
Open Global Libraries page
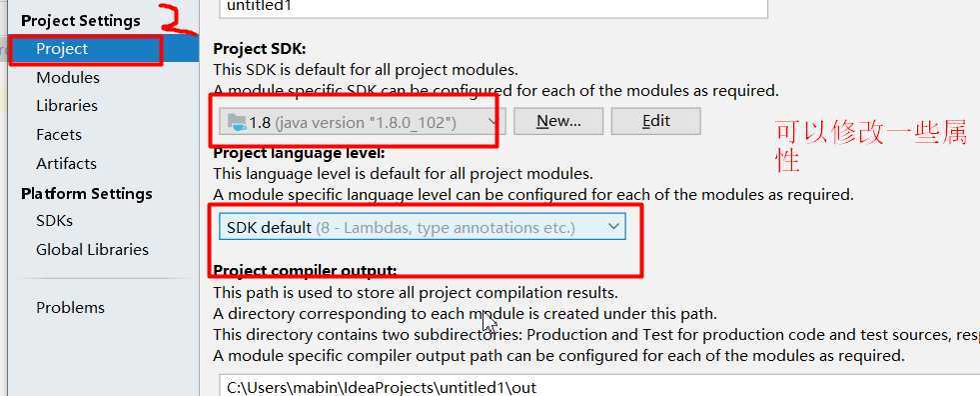click(x=93, y=250)
